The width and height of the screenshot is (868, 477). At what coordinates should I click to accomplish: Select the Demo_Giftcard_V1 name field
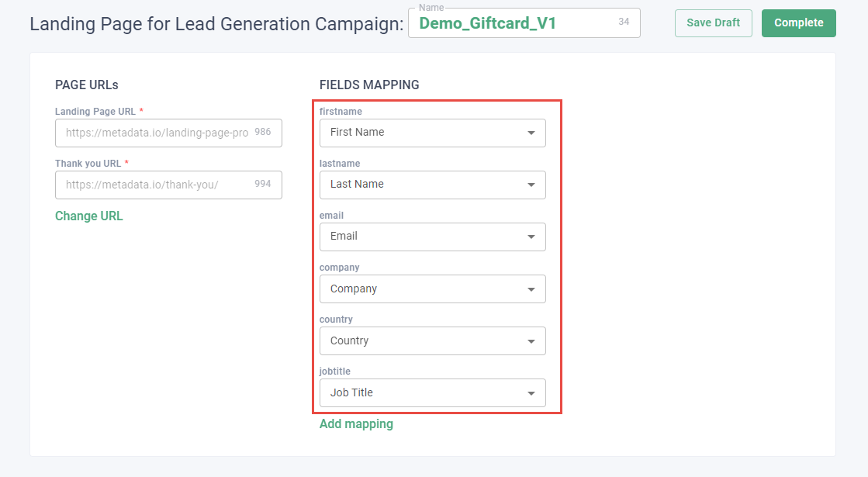(x=512, y=23)
